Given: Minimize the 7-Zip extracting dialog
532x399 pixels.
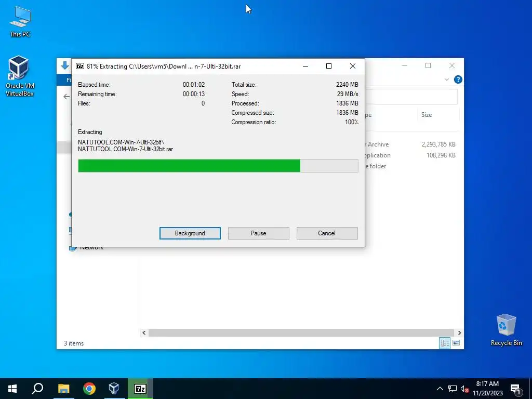Looking at the screenshot, I should click(305, 66).
